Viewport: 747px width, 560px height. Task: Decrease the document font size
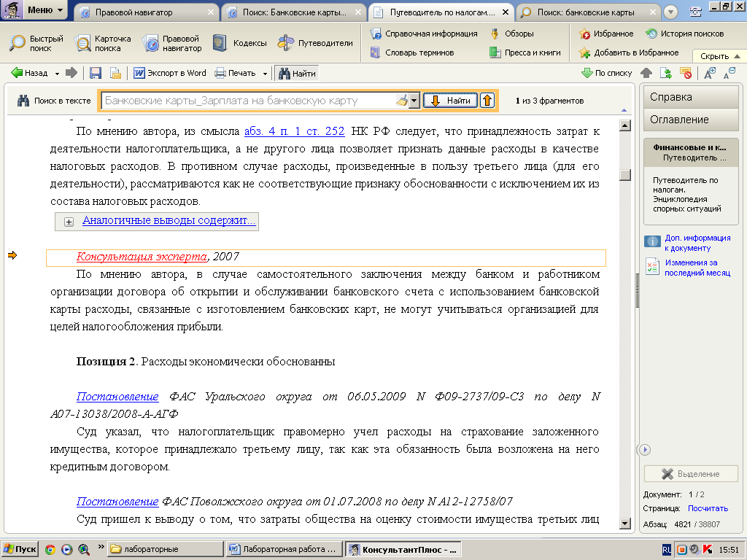click(x=728, y=73)
